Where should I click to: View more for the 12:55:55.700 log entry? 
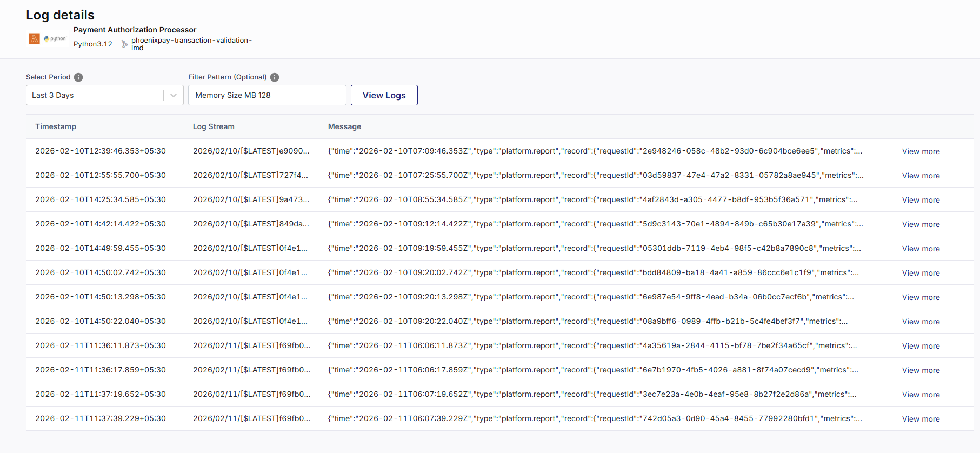pos(921,176)
